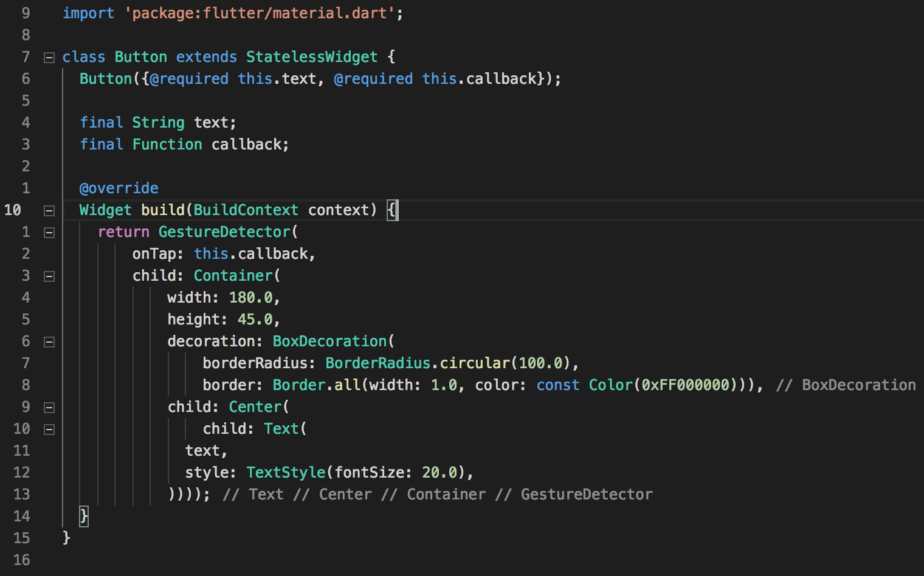Click the gutter number on the import line

pos(26,13)
